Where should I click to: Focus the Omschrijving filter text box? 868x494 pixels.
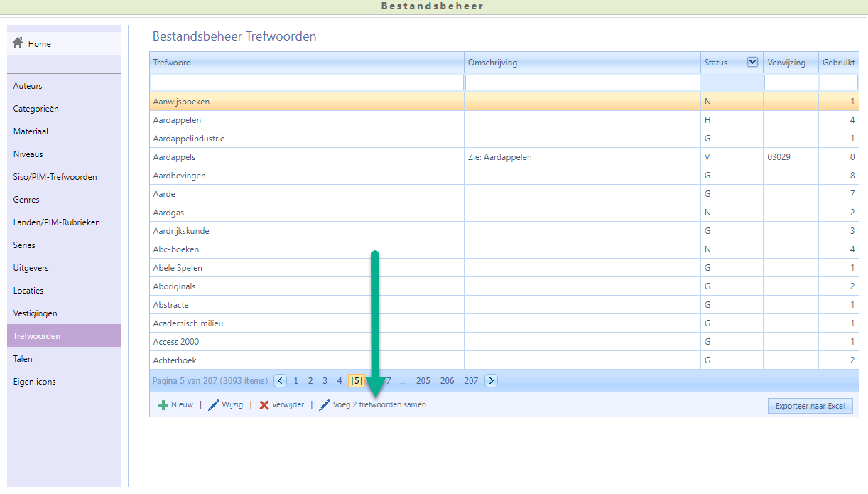click(x=582, y=82)
